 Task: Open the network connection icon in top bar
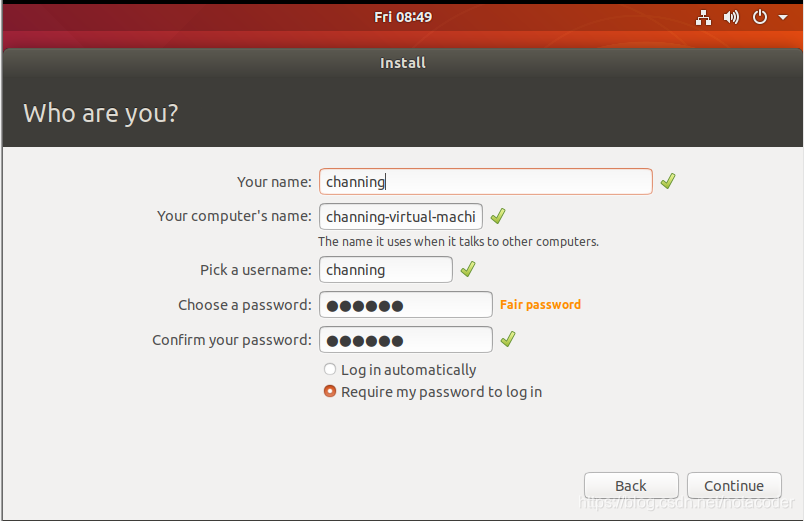703,17
